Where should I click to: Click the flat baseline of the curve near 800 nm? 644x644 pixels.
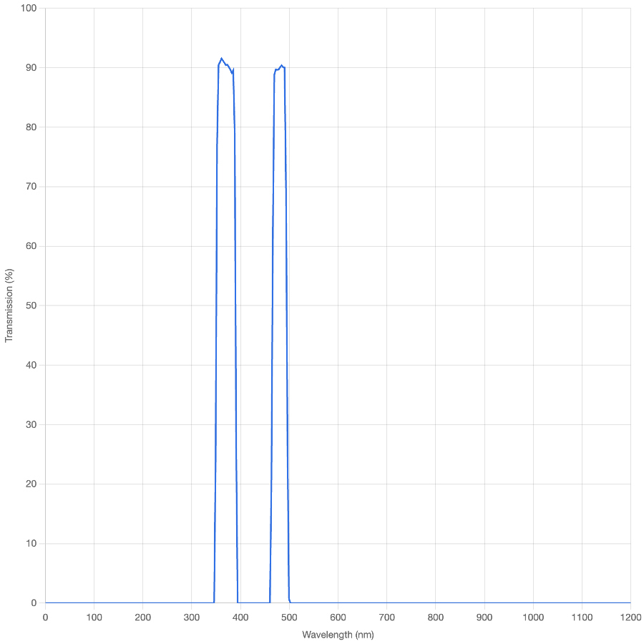point(435,602)
